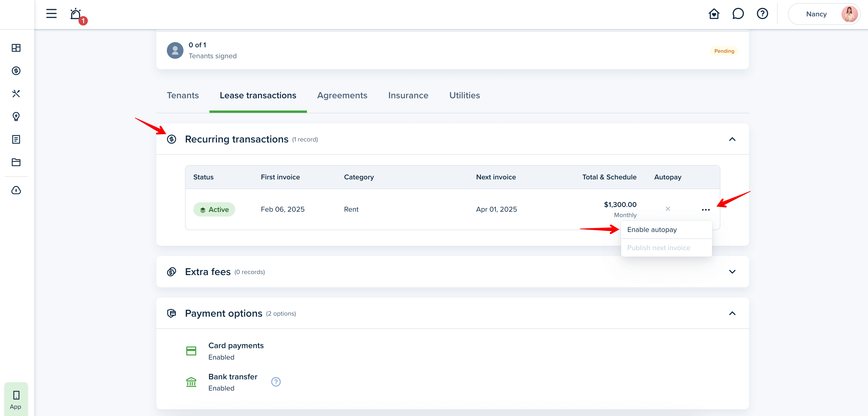Click the $1,300.00 total amount

pyautogui.click(x=620, y=205)
